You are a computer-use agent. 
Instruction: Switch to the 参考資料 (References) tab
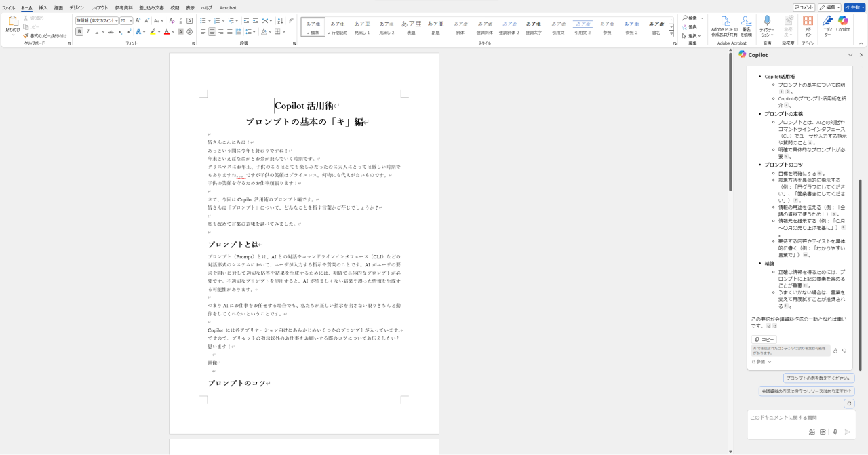tap(124, 7)
